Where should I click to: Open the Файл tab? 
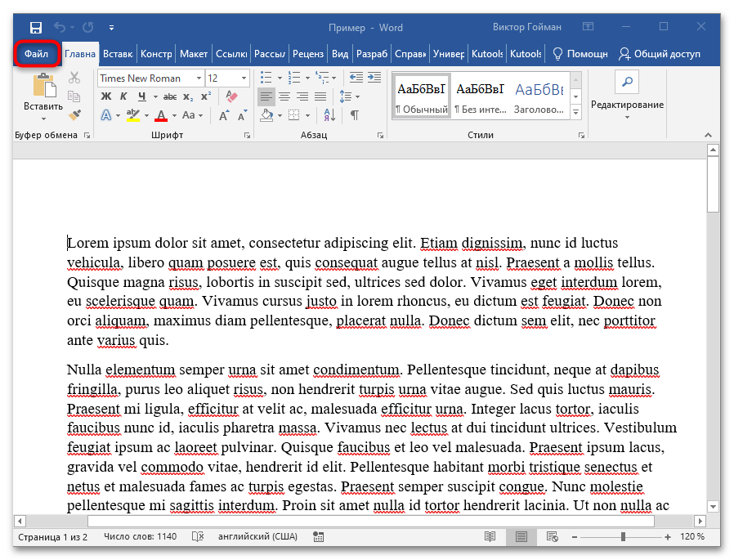[37, 54]
